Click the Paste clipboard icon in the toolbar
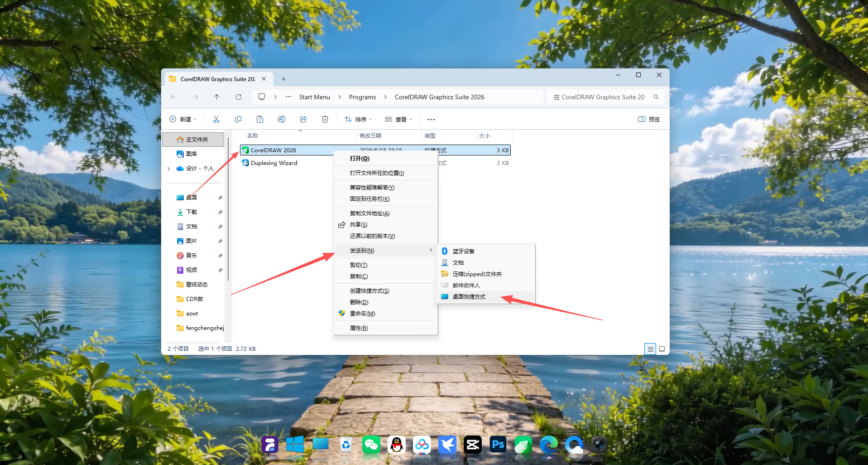Viewport: 868px width, 465px height. pyautogui.click(x=260, y=119)
